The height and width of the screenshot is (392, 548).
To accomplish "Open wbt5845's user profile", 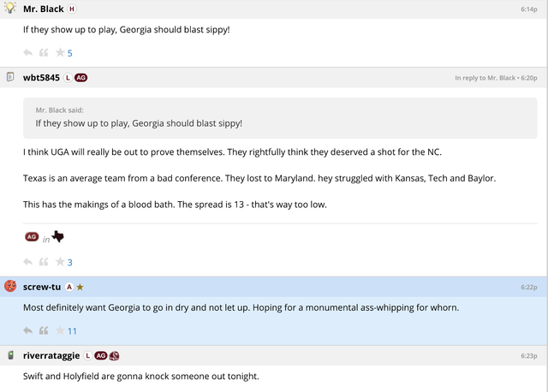I will [x=41, y=77].
